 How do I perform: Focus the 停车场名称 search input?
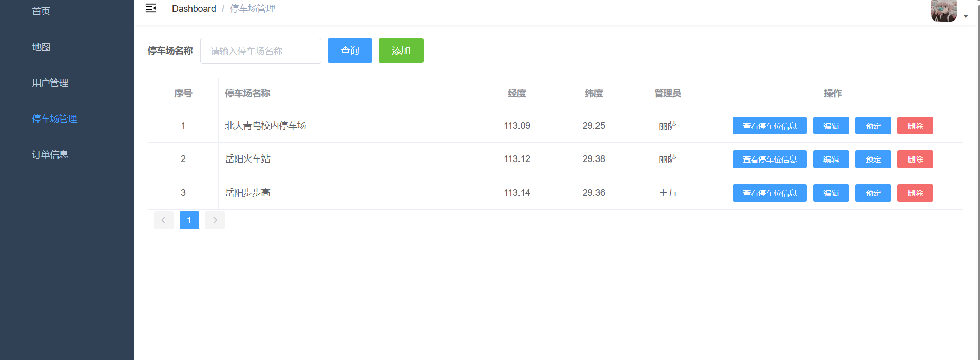pyautogui.click(x=260, y=51)
